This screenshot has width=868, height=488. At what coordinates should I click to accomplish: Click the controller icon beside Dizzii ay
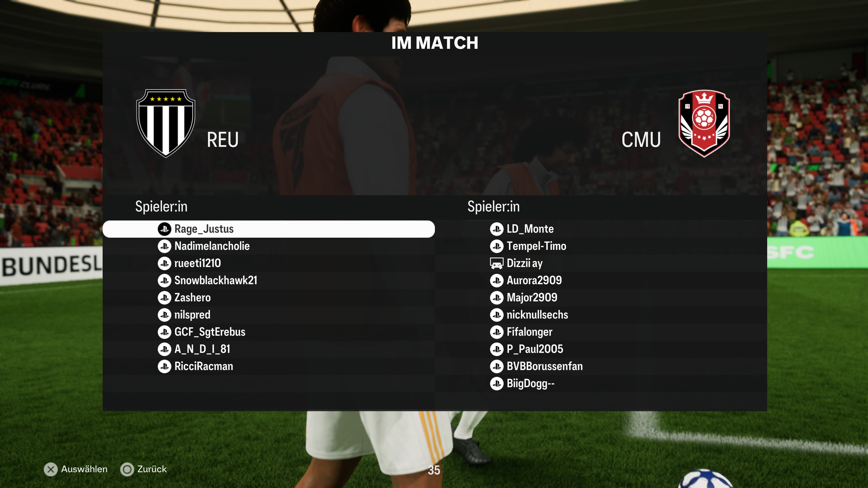(x=496, y=263)
